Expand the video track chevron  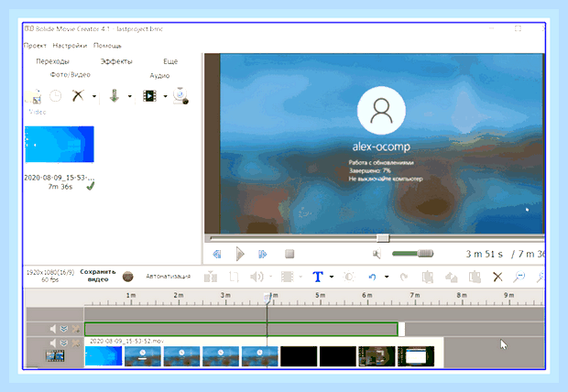click(64, 343)
